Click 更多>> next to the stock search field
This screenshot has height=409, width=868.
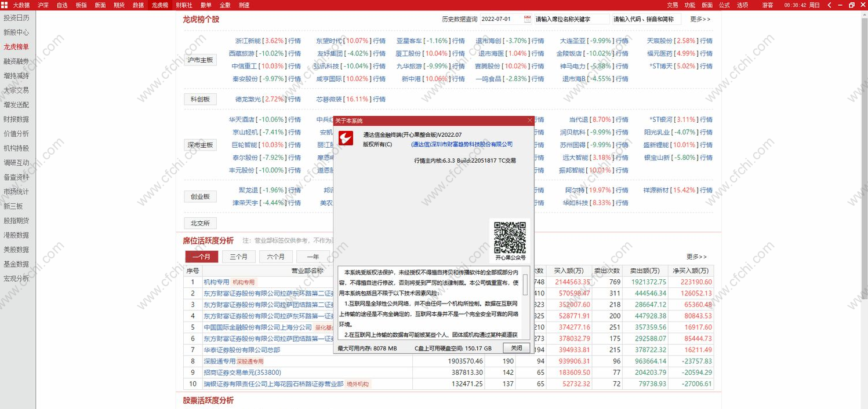click(700, 19)
